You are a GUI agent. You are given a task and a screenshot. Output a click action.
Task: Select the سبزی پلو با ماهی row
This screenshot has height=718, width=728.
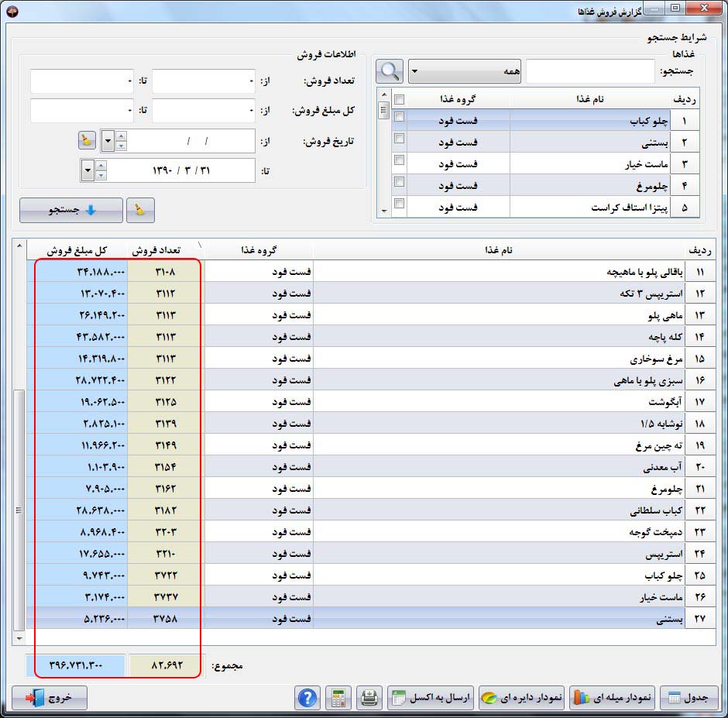tap(371, 380)
